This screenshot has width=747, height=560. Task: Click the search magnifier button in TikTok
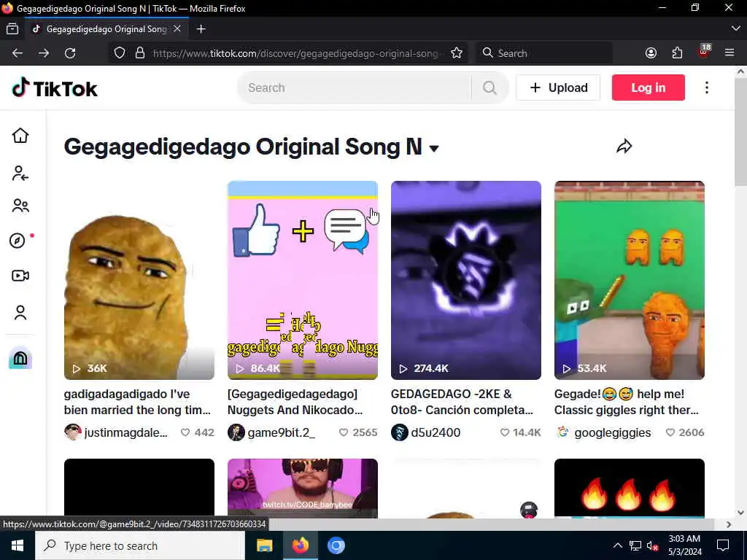489,87
